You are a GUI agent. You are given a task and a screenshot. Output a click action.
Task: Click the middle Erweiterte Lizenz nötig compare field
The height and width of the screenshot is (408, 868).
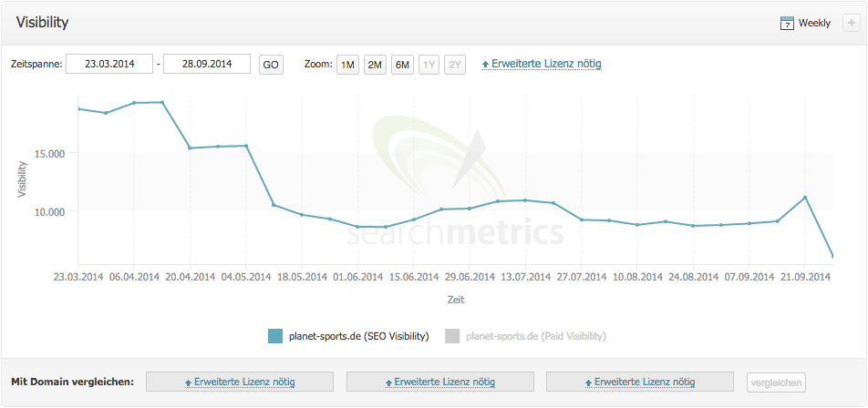click(440, 382)
